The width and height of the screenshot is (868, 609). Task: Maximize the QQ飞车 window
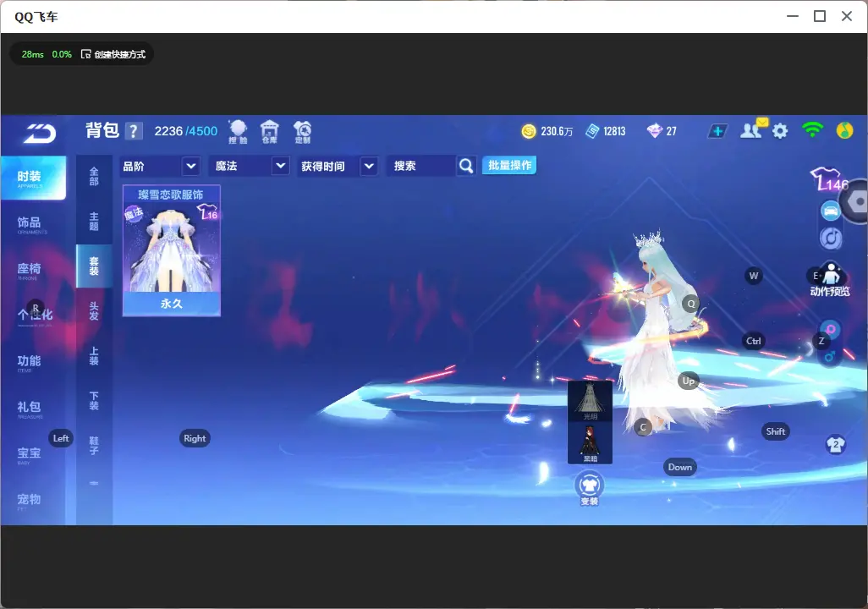[x=820, y=16]
